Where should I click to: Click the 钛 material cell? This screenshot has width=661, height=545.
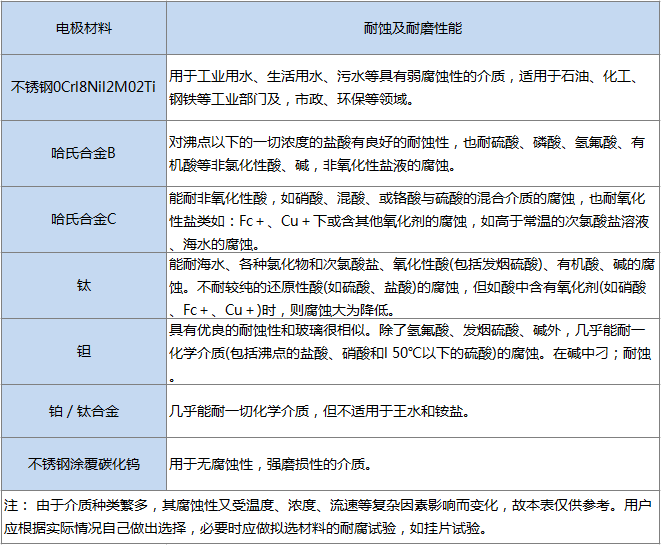(83, 285)
